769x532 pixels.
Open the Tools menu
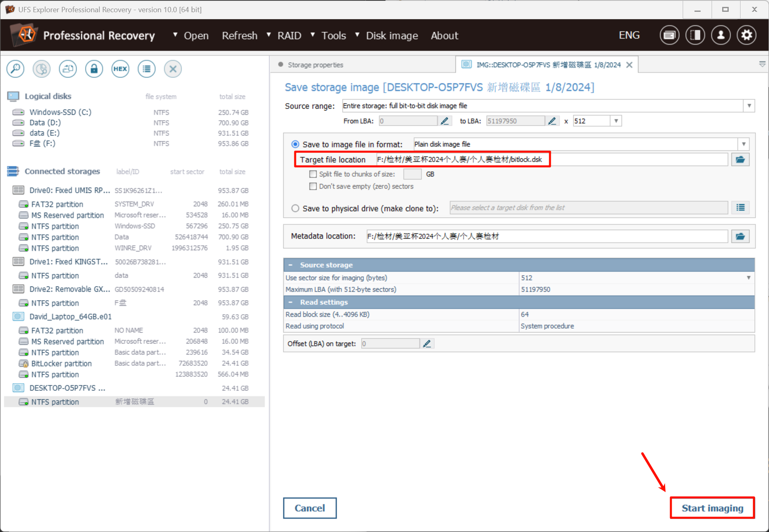coord(333,36)
